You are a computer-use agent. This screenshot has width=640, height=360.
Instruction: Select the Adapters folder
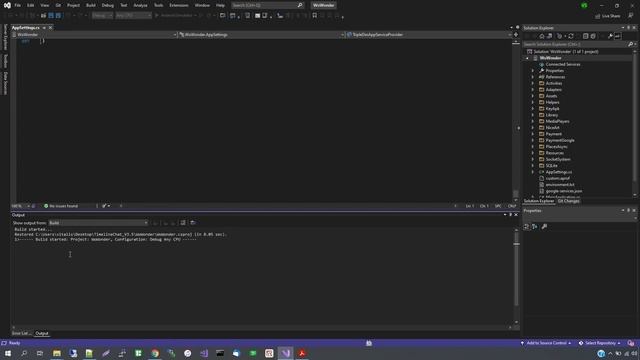[553, 90]
